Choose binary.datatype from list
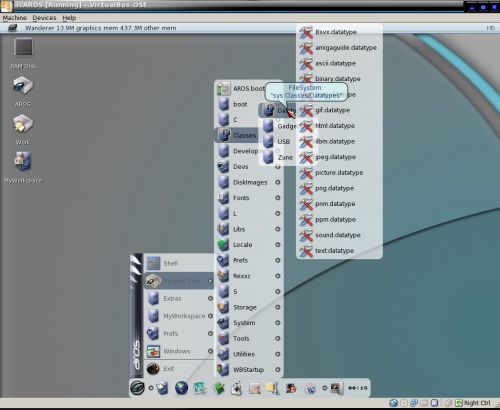 [339, 79]
